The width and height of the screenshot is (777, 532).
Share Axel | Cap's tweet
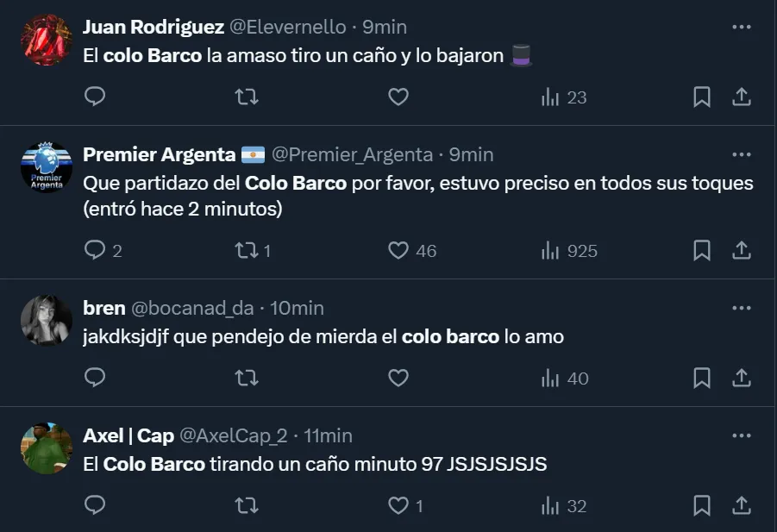point(741,505)
